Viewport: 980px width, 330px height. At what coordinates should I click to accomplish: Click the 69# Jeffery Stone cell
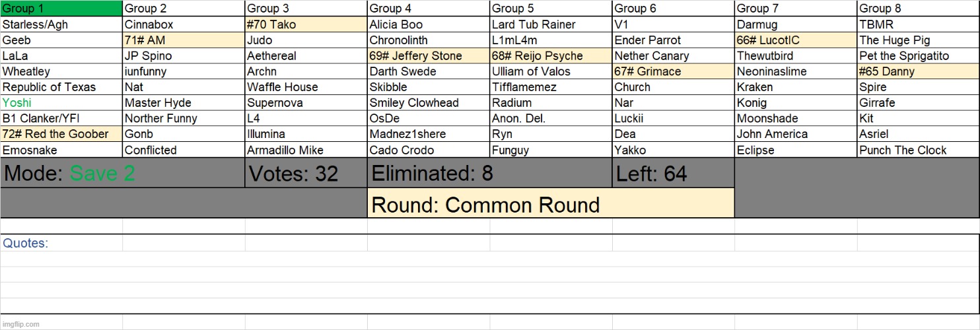[x=429, y=56]
